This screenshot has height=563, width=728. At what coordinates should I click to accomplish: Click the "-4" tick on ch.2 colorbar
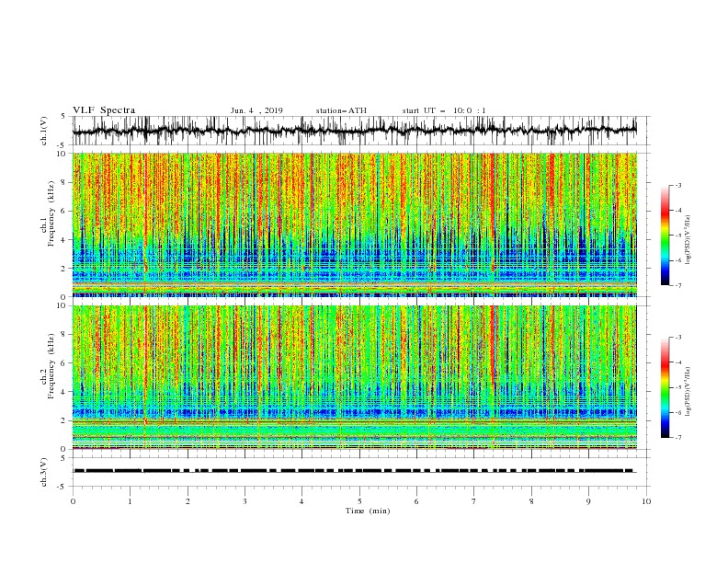click(x=677, y=362)
